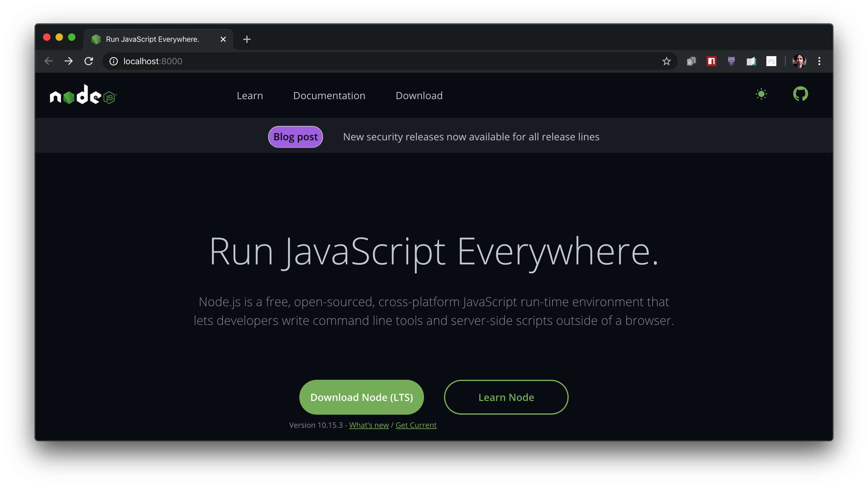Open the Get Current link

click(x=416, y=425)
